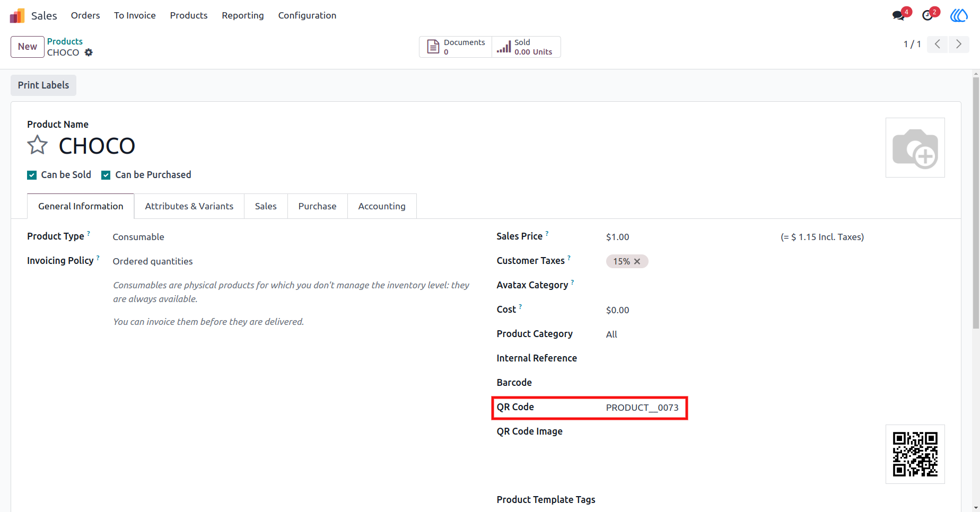Switch to the Purchase tab
980x512 pixels.
pos(317,206)
